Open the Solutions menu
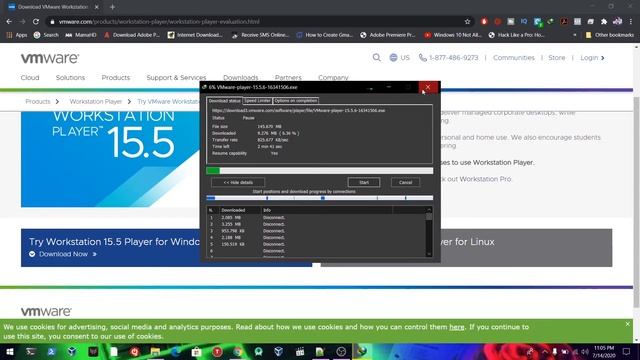This screenshot has height=360, width=640. 70,78
